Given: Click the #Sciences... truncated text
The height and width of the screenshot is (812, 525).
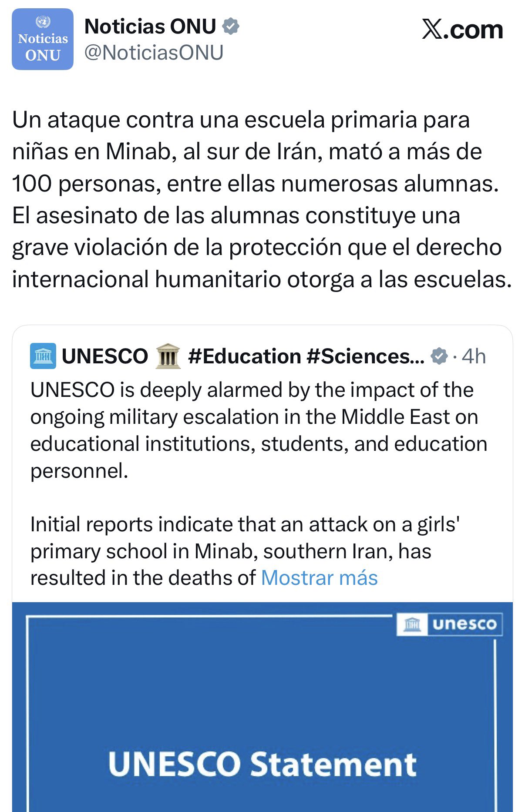Looking at the screenshot, I should click(365, 356).
